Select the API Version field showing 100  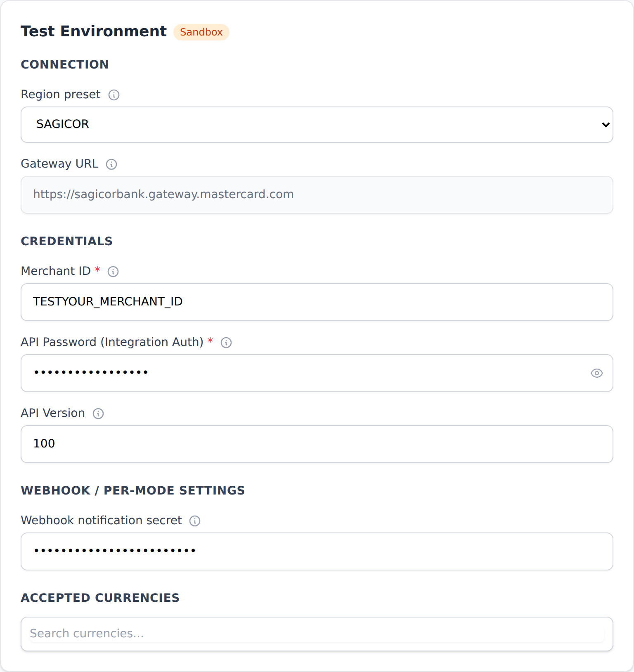pos(317,444)
